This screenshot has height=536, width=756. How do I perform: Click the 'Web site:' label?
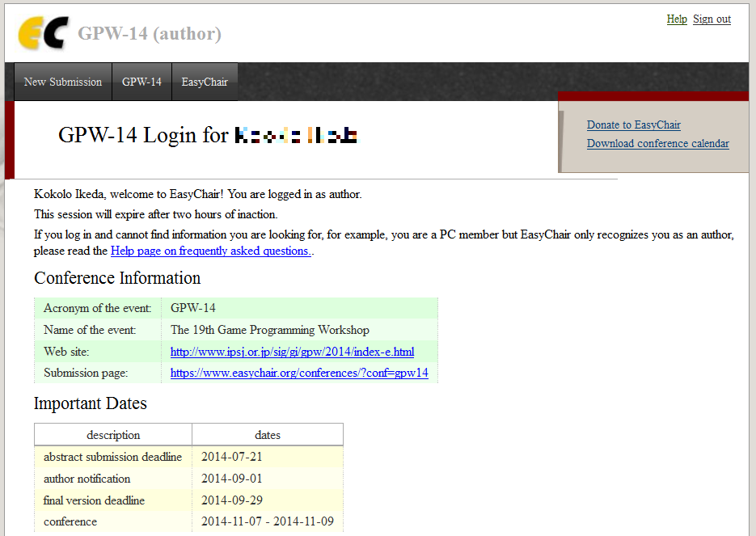[66, 352]
